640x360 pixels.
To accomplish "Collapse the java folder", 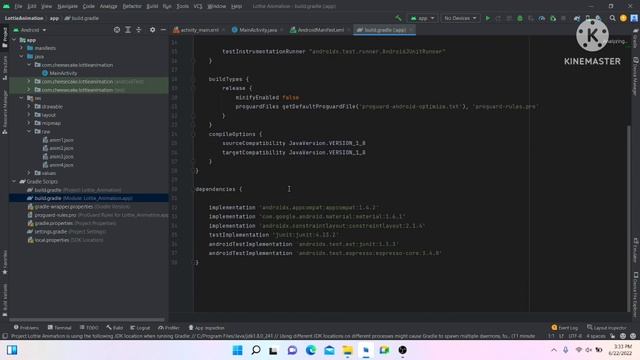I will point(22,56).
